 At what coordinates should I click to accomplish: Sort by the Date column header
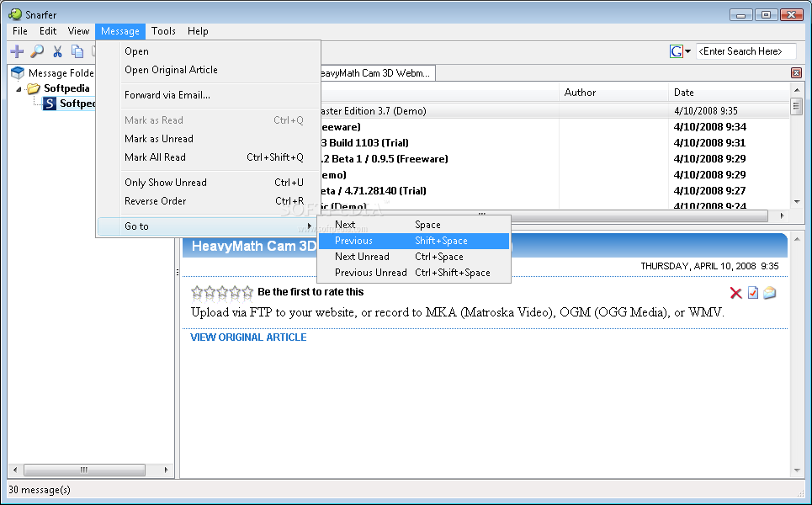730,93
